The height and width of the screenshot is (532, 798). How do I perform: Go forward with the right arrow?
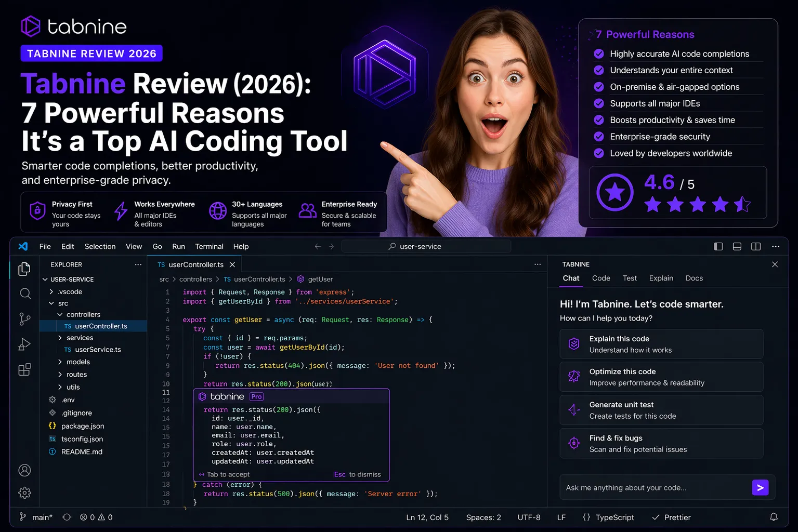point(331,246)
